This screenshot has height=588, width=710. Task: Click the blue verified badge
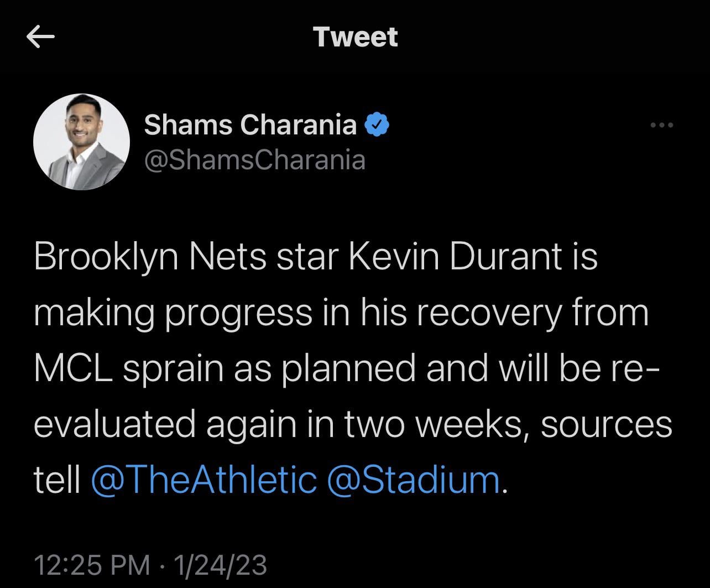pyautogui.click(x=378, y=126)
